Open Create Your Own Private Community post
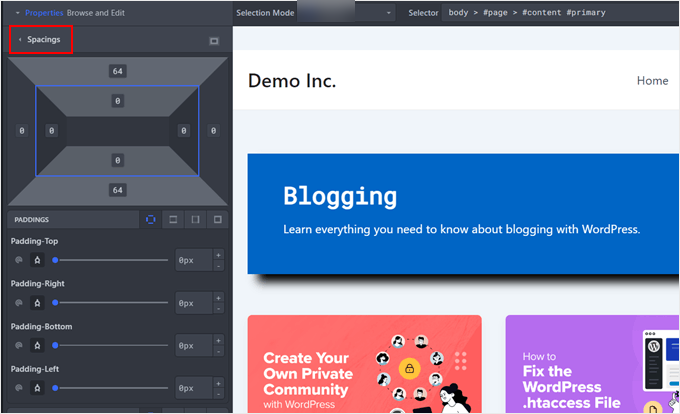This screenshot has height=414, width=680. click(x=364, y=364)
